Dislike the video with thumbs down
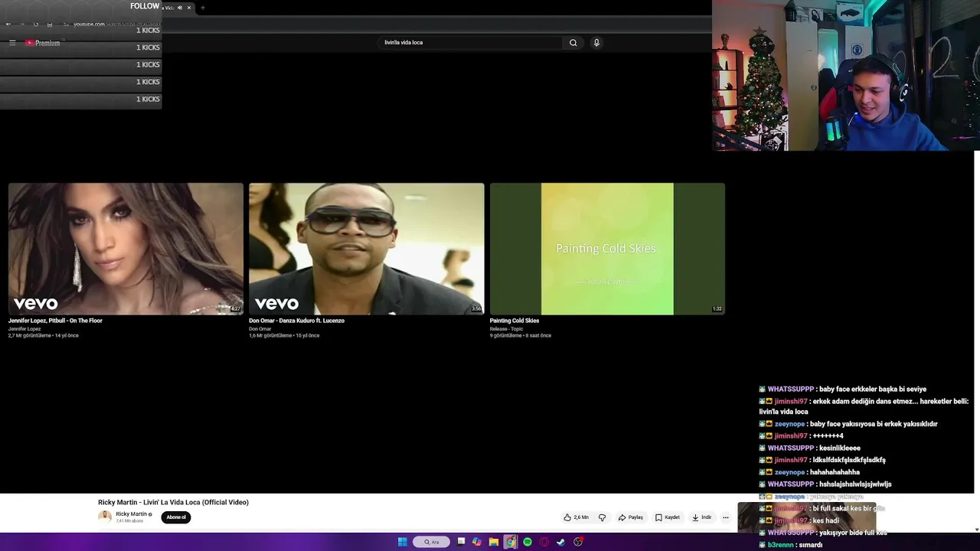The width and height of the screenshot is (980, 551). 602,517
